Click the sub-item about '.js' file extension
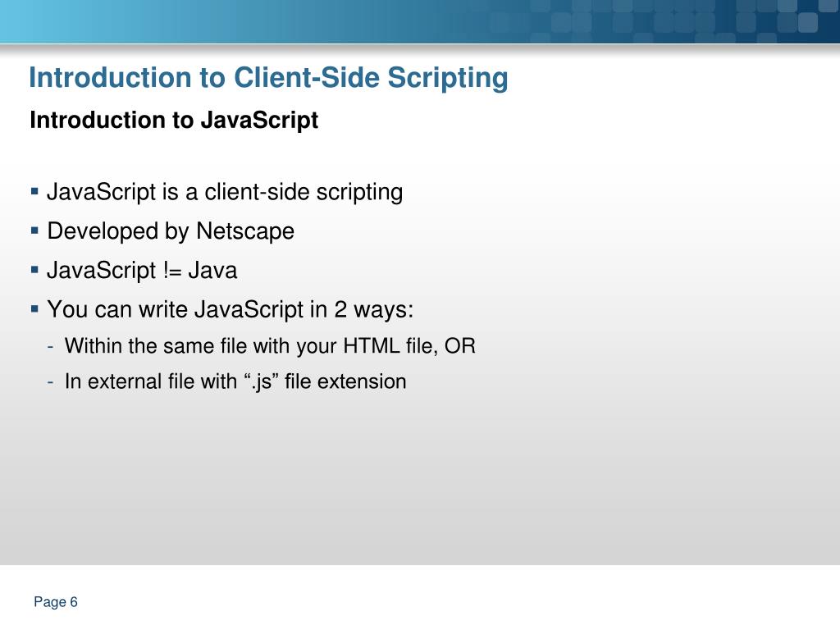 (235, 382)
